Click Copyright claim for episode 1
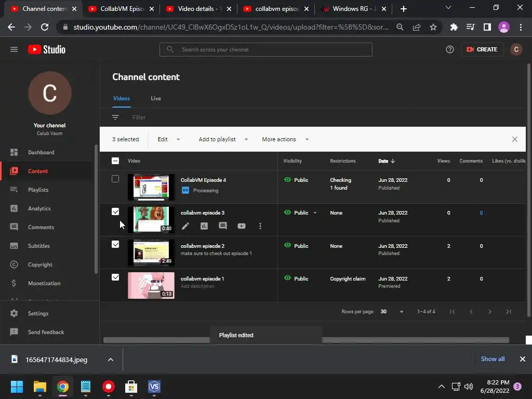 tap(348, 278)
